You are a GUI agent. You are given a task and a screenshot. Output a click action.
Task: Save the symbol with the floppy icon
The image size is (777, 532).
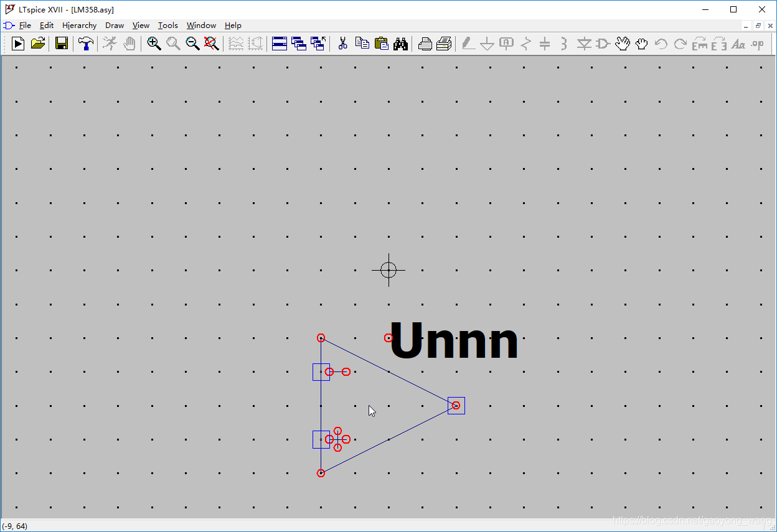(x=62, y=44)
